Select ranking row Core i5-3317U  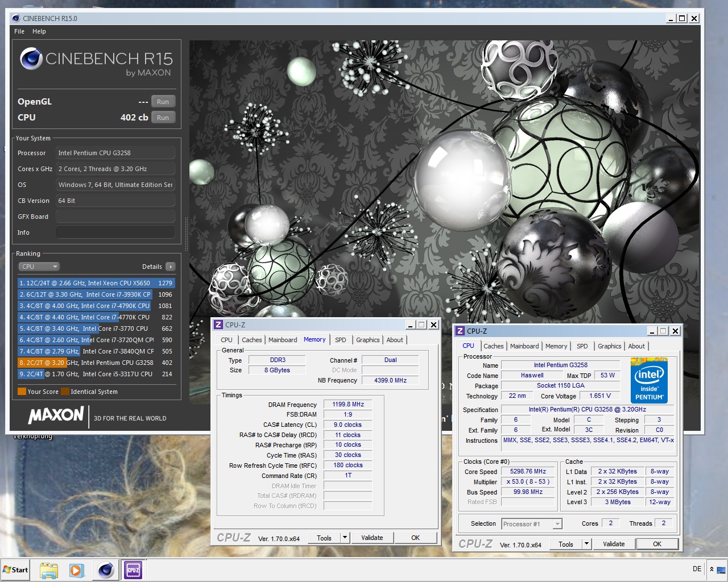tap(96, 374)
